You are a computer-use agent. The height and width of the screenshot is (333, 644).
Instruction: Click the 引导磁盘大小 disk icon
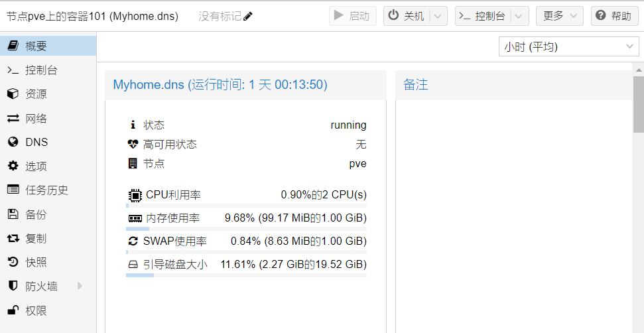coord(133,265)
